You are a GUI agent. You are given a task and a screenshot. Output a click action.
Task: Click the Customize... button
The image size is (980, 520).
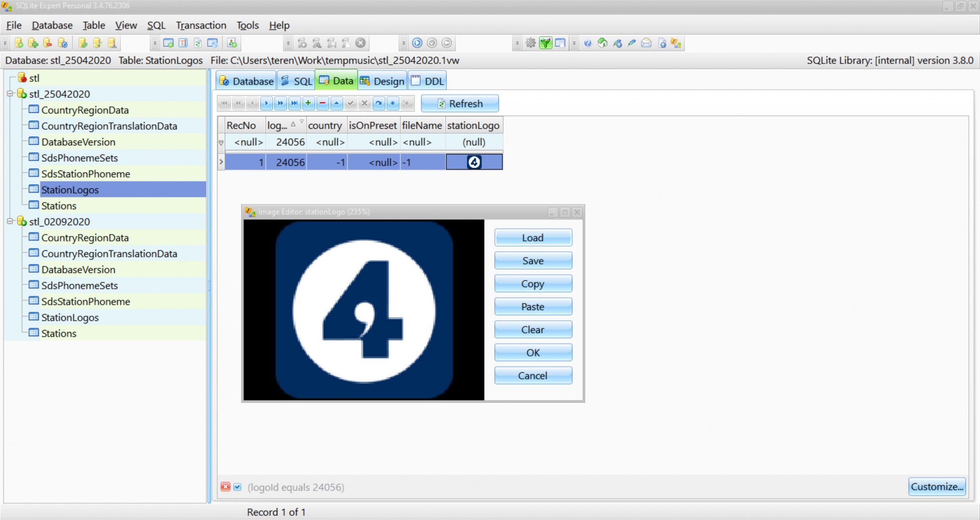coord(936,487)
